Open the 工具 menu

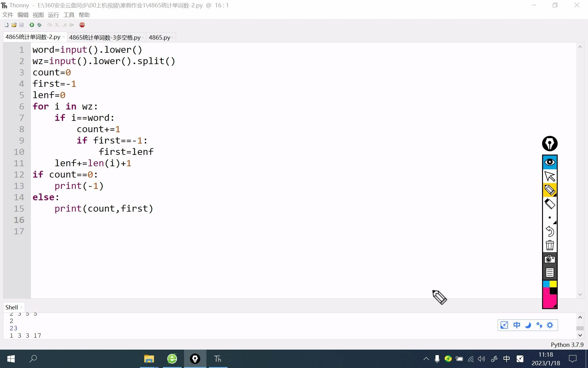click(69, 15)
